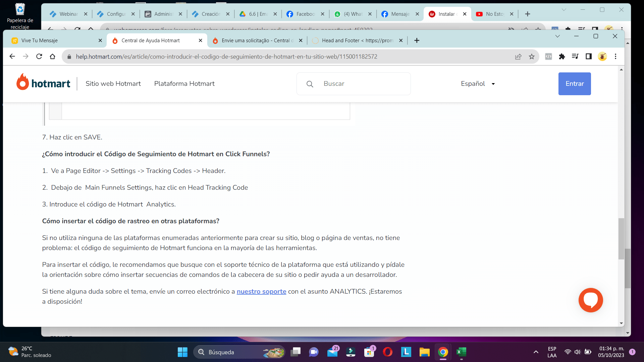Open the Windows Start menu
This screenshot has width=644, height=362.
point(182,352)
